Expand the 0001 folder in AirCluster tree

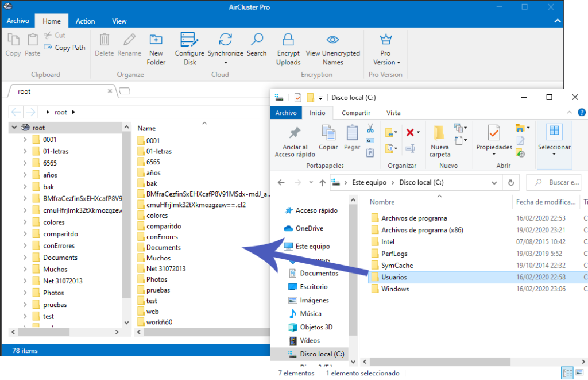pyautogui.click(x=25, y=140)
